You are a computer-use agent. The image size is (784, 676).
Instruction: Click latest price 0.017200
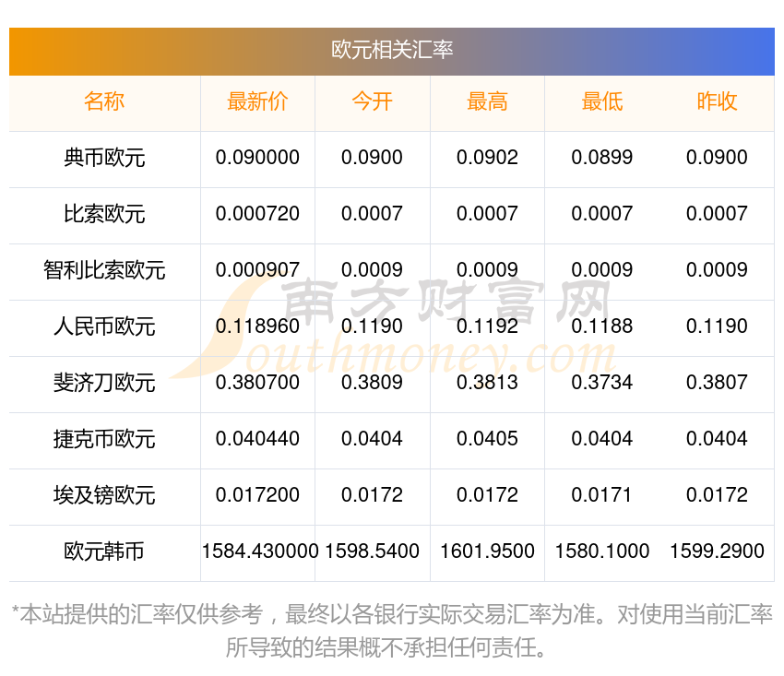click(x=257, y=495)
